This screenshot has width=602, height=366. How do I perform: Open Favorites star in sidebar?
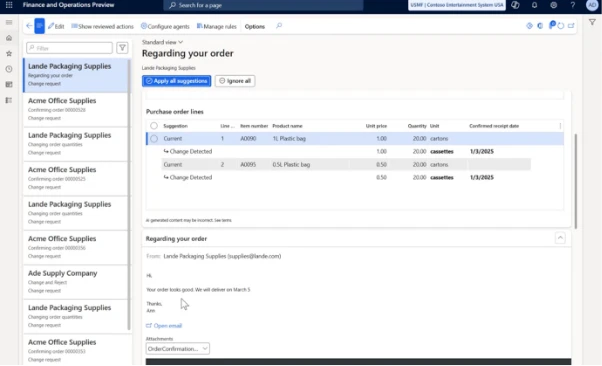tap(9, 53)
